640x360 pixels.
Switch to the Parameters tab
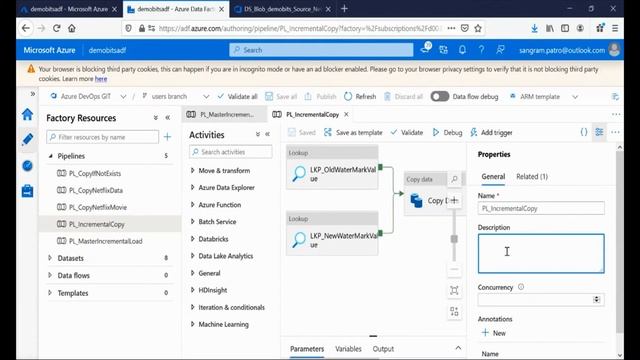[307, 349]
